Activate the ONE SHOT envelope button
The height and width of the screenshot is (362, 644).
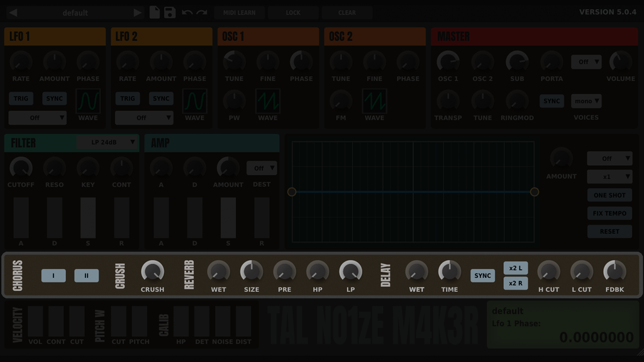pyautogui.click(x=609, y=195)
